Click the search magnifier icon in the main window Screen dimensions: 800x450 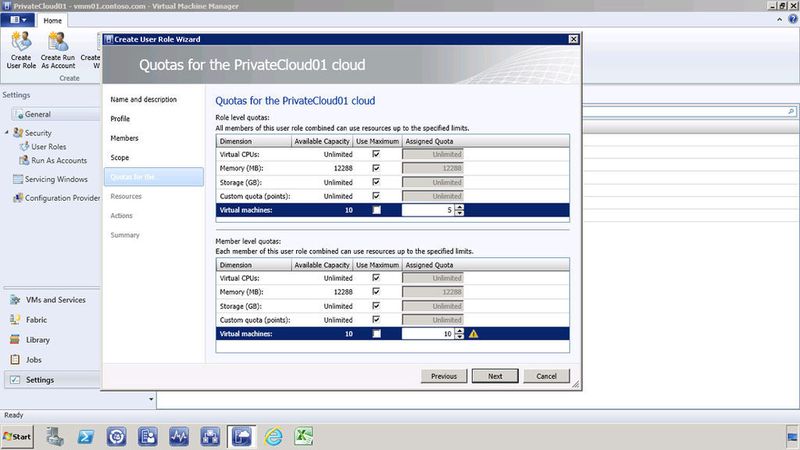point(791,111)
